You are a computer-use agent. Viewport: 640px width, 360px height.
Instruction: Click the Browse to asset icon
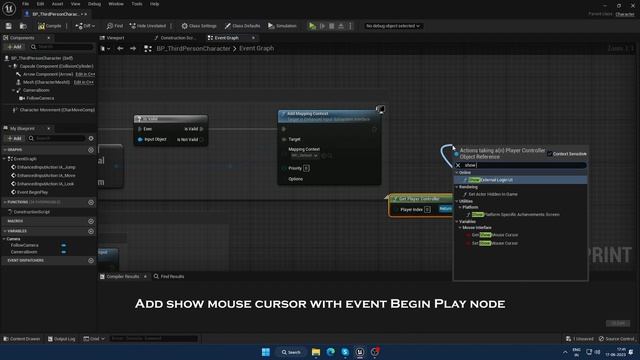point(23,26)
